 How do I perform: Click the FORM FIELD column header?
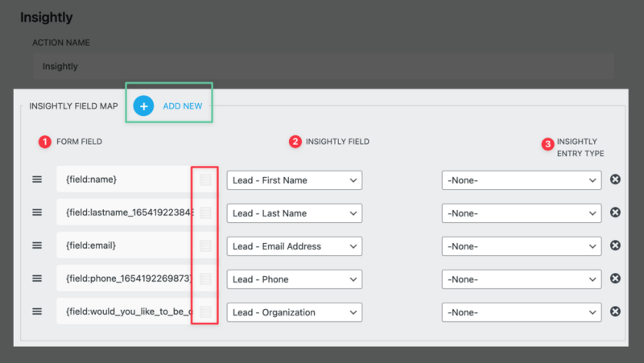click(x=79, y=142)
